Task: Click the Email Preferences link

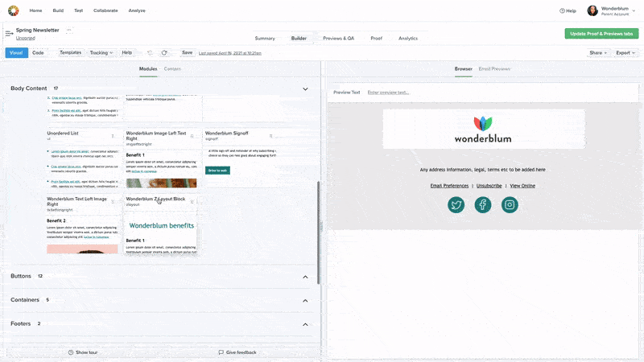Action: pos(449,186)
